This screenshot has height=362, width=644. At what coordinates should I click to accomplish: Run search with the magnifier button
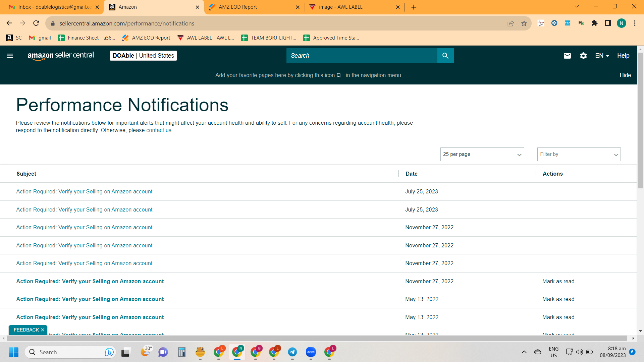click(x=445, y=56)
